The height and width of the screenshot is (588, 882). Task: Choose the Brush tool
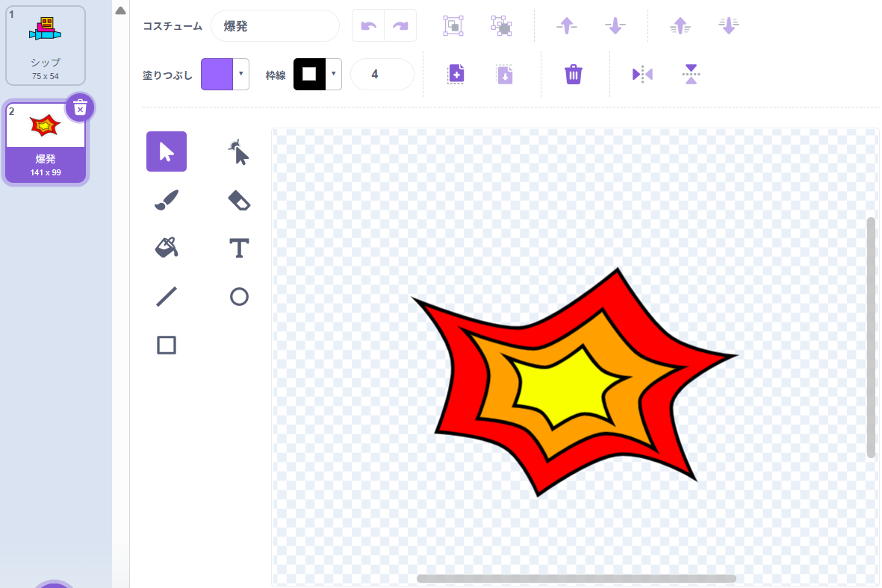167,200
